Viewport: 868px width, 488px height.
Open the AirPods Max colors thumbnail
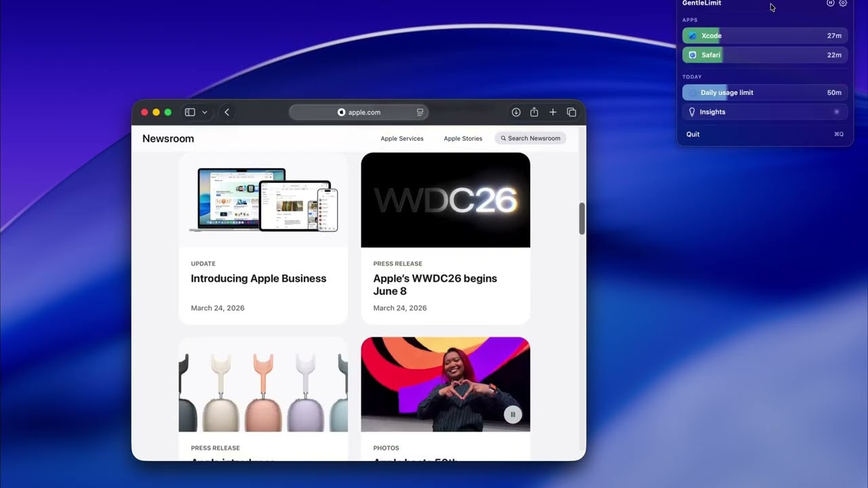(x=263, y=384)
